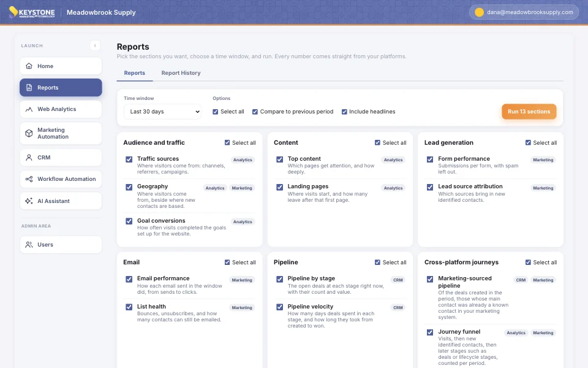Uncheck the Top content section
Image resolution: width=588 pixels, height=368 pixels.
click(x=280, y=159)
